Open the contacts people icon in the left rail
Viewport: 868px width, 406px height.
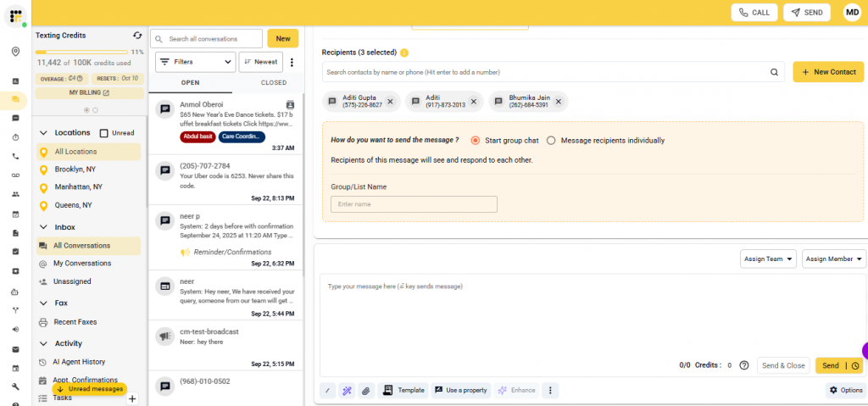(15, 194)
